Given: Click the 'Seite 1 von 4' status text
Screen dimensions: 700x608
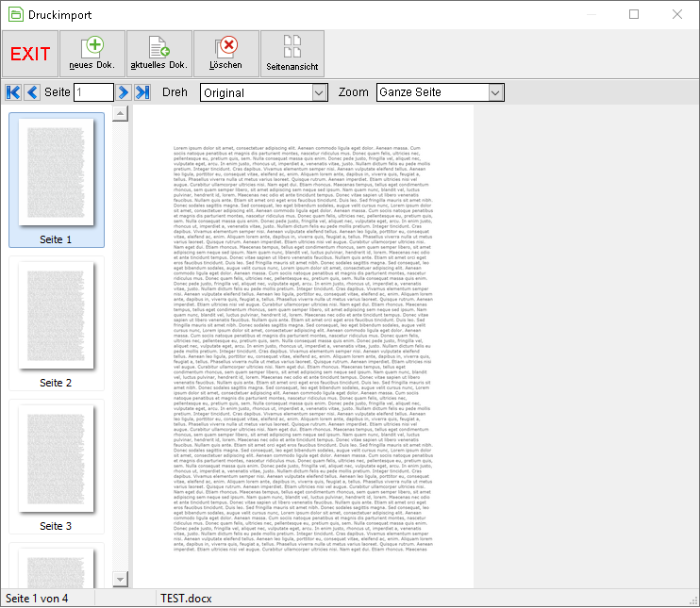Looking at the screenshot, I should pyautogui.click(x=37, y=599).
